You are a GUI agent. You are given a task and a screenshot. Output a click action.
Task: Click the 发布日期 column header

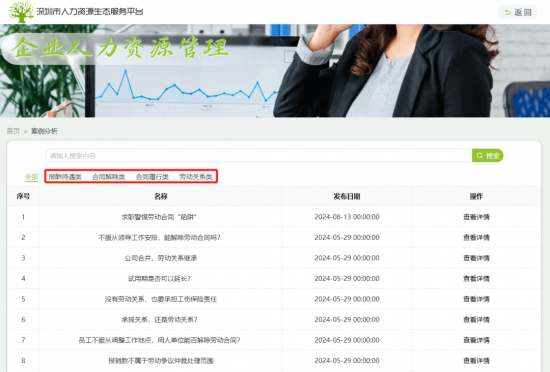[x=347, y=196]
